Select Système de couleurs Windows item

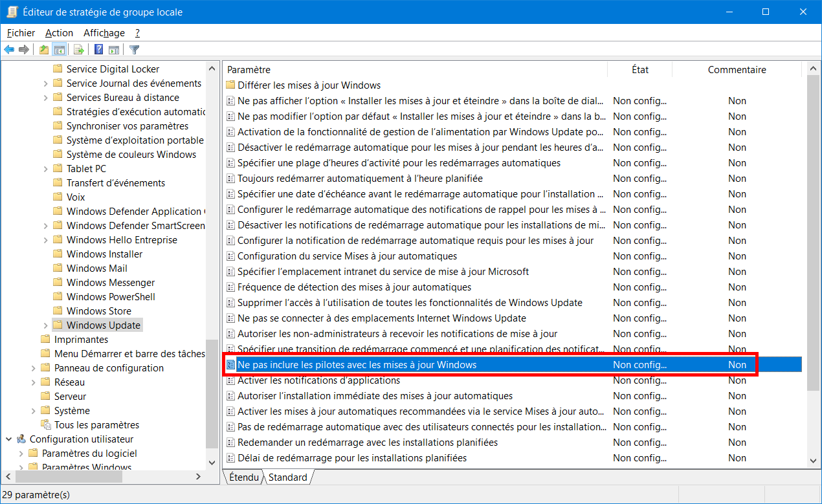(131, 155)
